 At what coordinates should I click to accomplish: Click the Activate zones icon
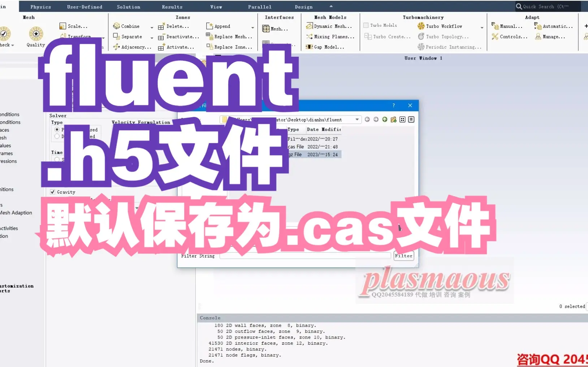click(161, 47)
